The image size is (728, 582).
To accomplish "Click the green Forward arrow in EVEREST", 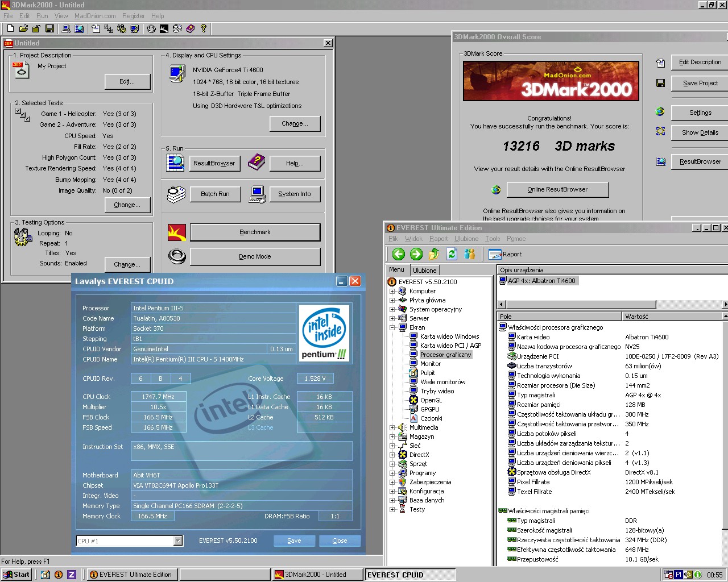I will coord(416,254).
